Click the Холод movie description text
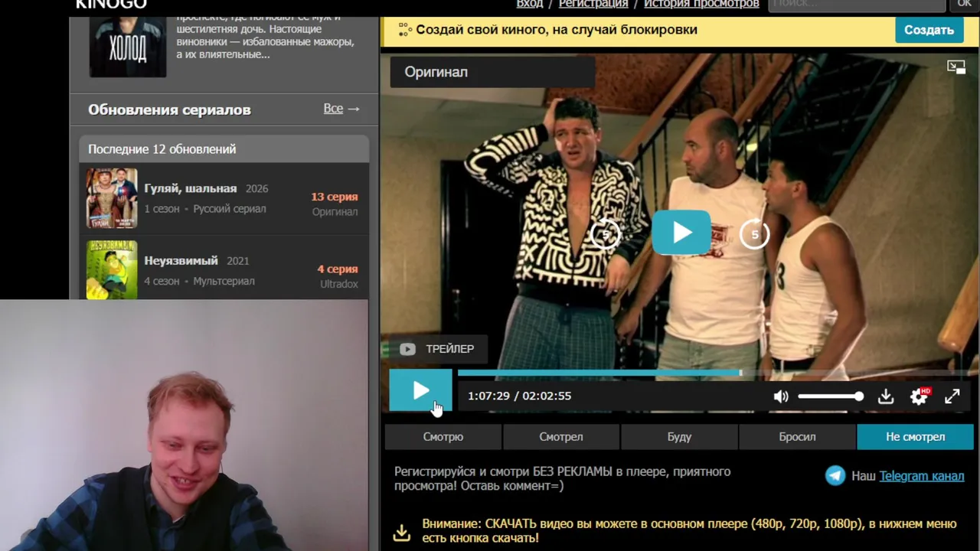Screen dimensions: 980x551 (266, 36)
